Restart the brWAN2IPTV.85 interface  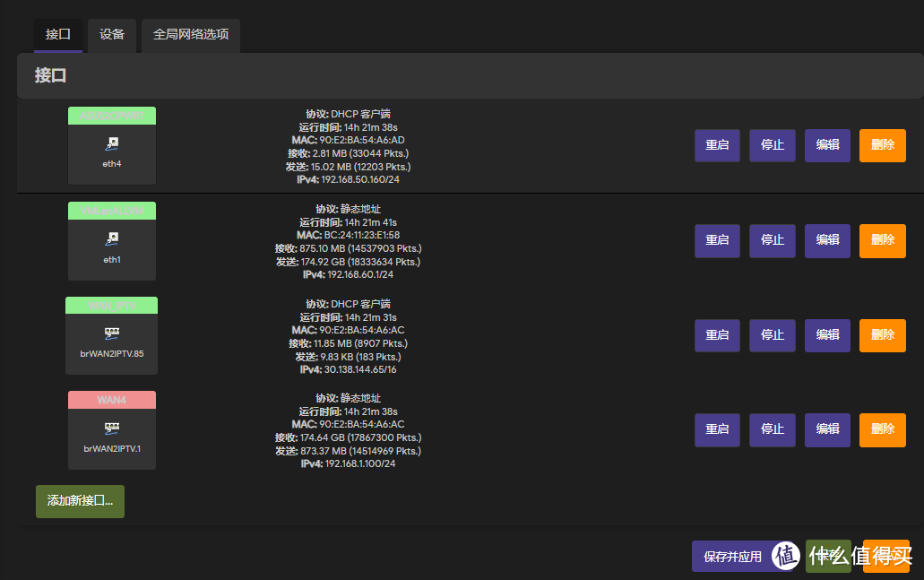coord(717,335)
